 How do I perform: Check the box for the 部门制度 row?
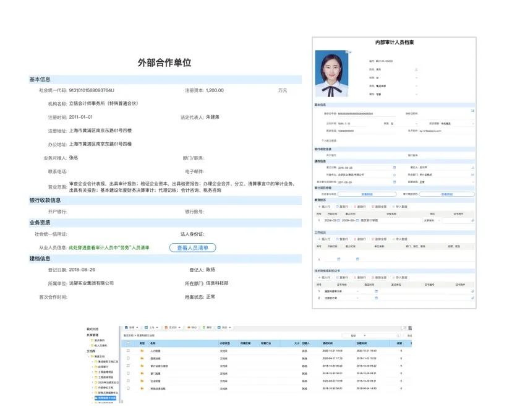coord(128,374)
